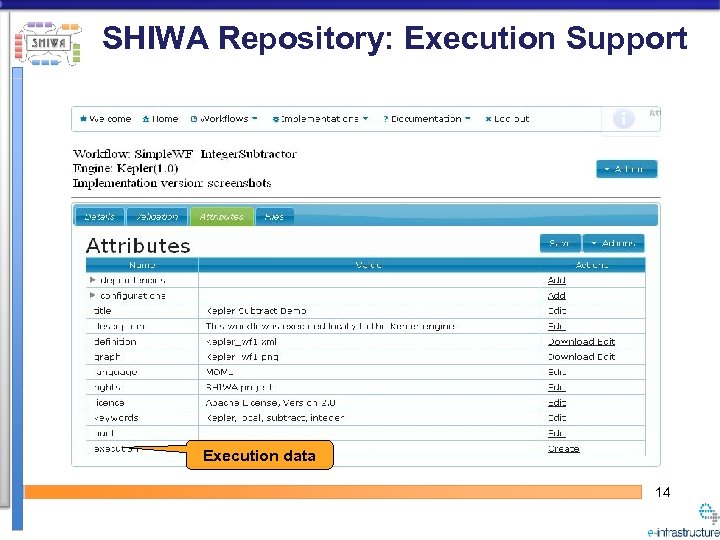
Task: Click the Save button above the attributes table
Action: coord(560,243)
